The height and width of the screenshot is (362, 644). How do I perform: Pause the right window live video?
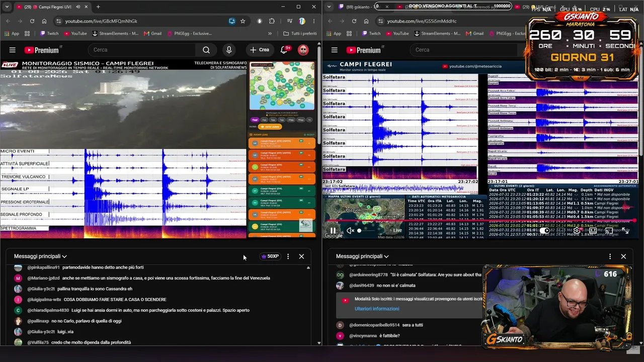[333, 231]
